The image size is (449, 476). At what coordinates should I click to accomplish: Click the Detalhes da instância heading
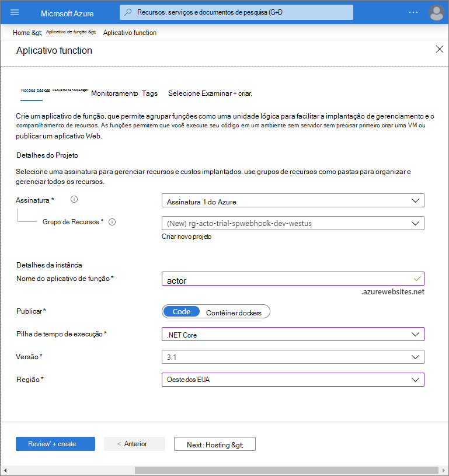[49, 265]
